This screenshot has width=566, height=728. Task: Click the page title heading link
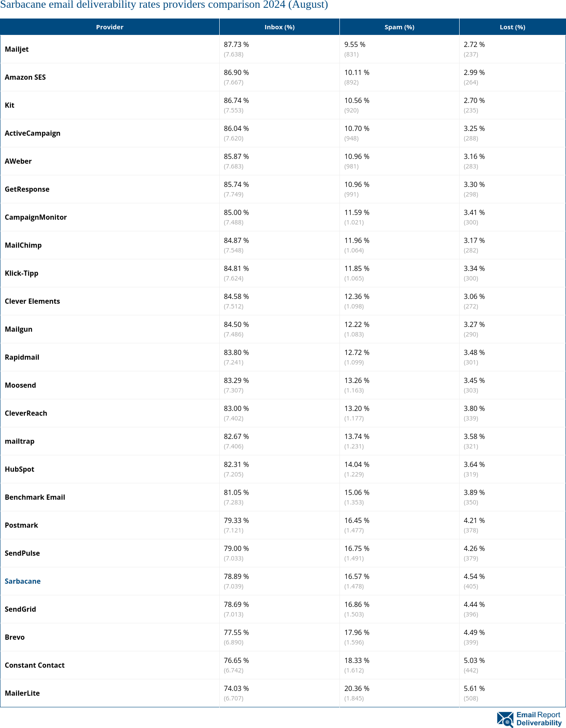(164, 5)
